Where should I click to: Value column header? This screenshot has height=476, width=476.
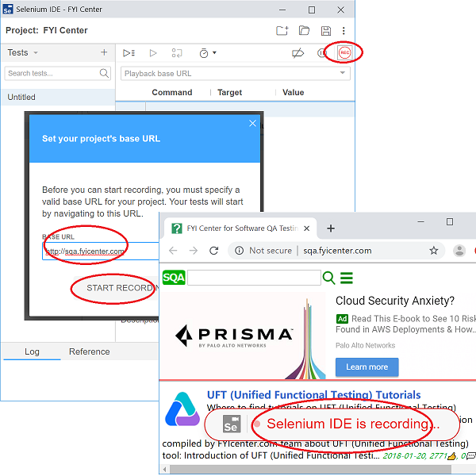coord(293,92)
